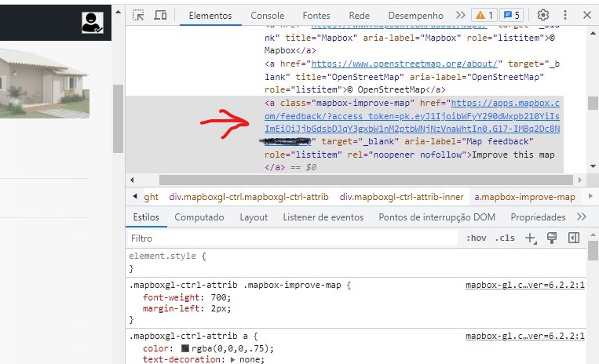Click the horizontal scrollbar left arrow

coord(132,180)
